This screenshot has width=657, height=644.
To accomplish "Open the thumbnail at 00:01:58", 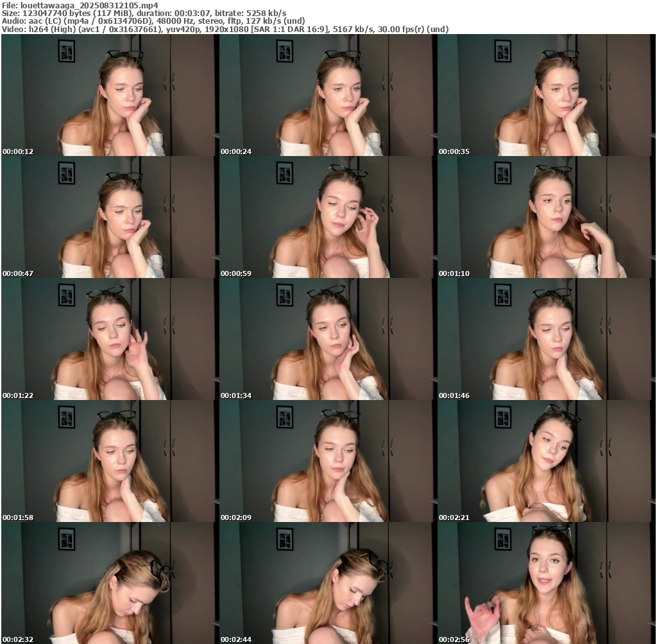I will [x=110, y=461].
